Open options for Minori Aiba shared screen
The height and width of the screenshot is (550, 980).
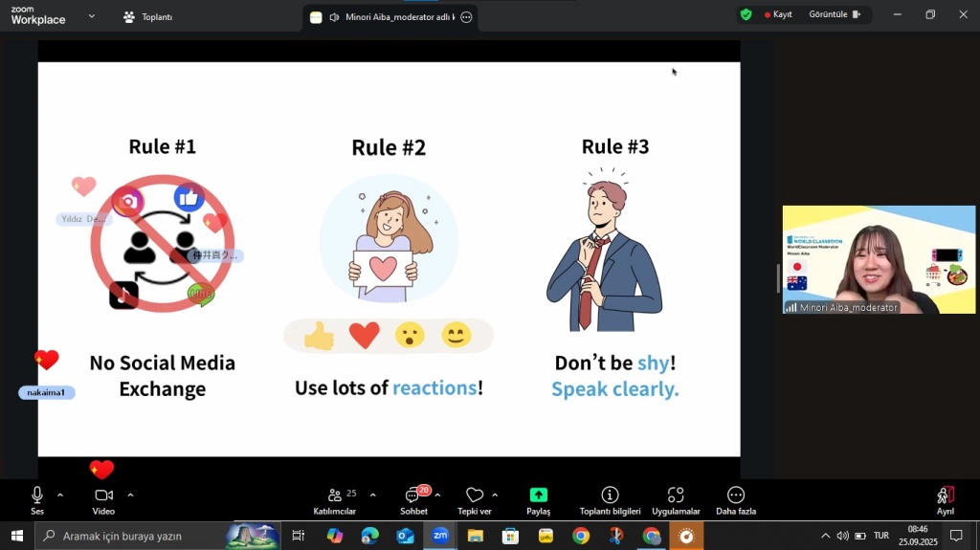[x=466, y=17]
